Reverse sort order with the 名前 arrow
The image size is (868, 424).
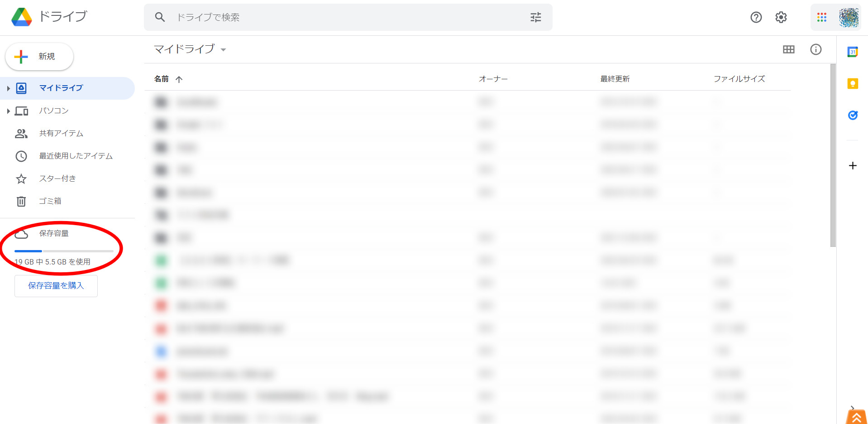coord(179,79)
